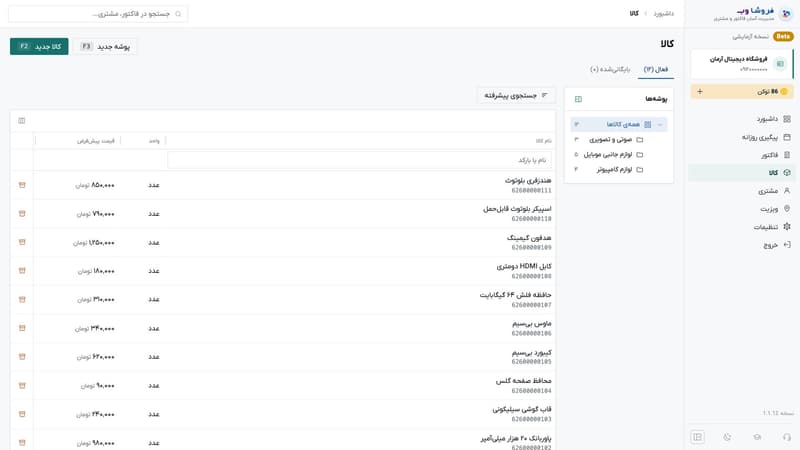Click the store card فروشگاه دیجیتال آرمان
This screenshot has height=450, width=800.
742,64
